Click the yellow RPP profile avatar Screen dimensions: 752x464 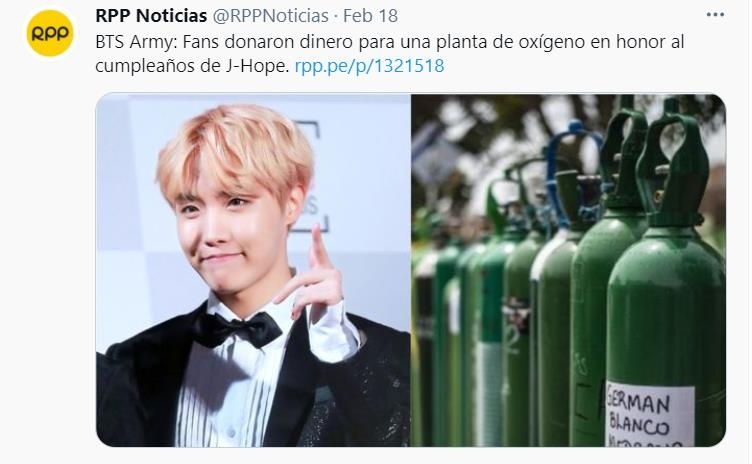(x=50, y=34)
